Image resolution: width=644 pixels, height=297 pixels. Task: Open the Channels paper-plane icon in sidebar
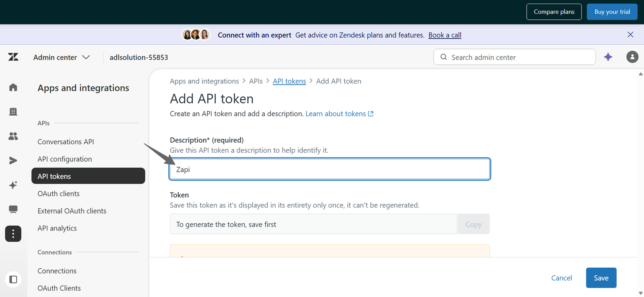(13, 160)
